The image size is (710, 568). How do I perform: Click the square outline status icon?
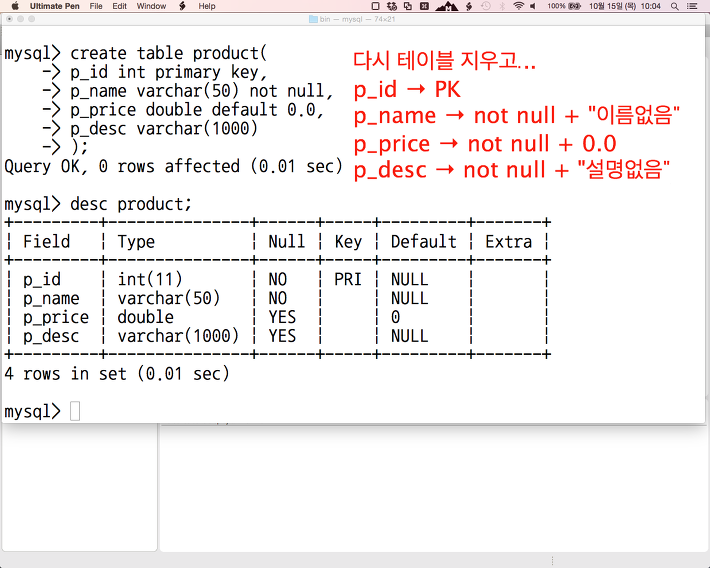click(x=375, y=6)
